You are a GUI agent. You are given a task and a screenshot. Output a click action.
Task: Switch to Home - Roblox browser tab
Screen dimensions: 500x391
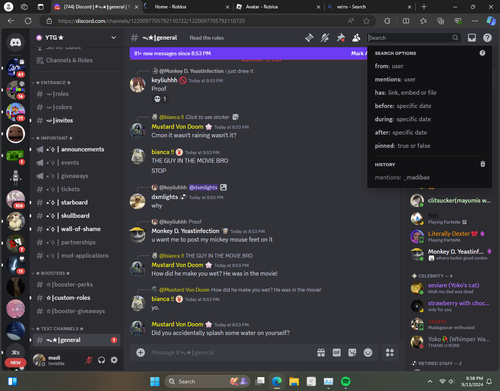click(187, 7)
